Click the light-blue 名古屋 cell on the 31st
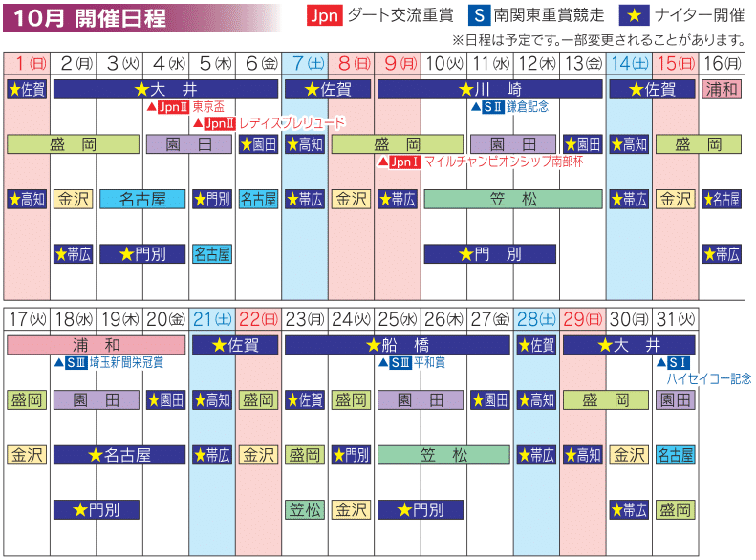 coord(676,455)
